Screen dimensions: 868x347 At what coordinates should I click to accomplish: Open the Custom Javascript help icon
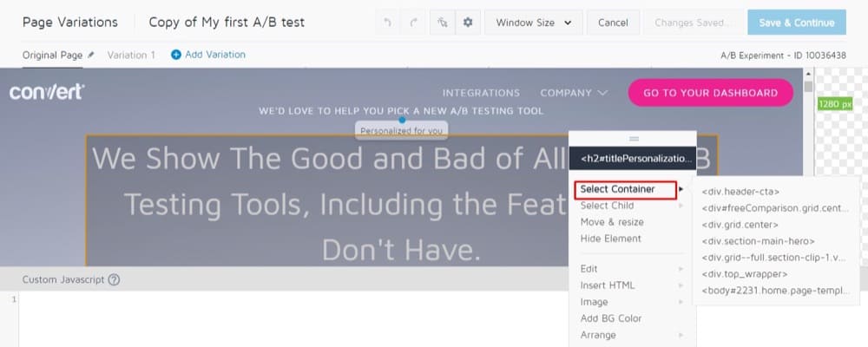point(114,279)
